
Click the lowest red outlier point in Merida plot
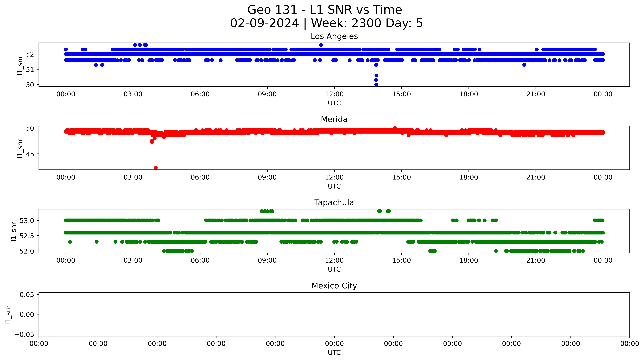tap(156, 168)
